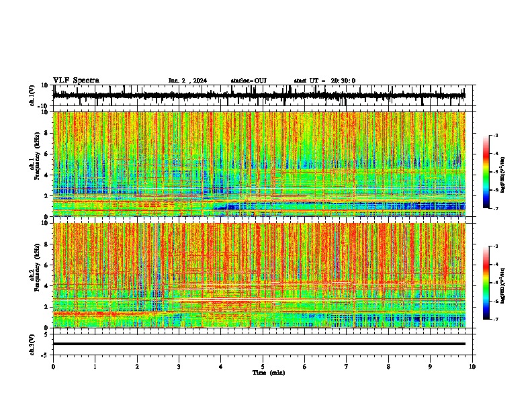The width and height of the screenshot is (532, 411).
Task: Click time axis tick label "6"
Action: (x=305, y=367)
